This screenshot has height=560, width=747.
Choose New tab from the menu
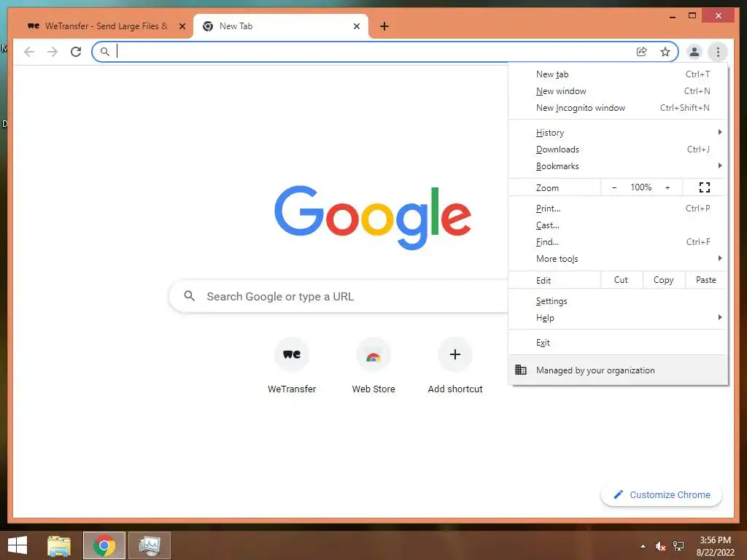tap(618, 74)
